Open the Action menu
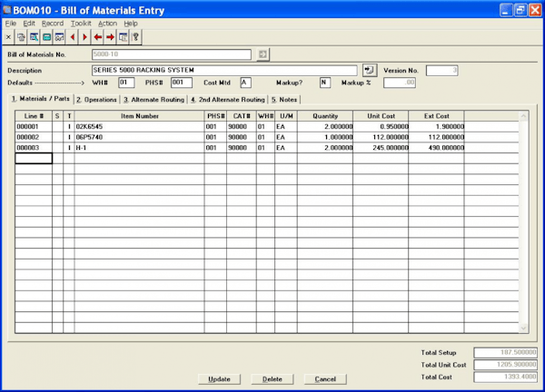The image size is (545, 392). click(x=107, y=24)
